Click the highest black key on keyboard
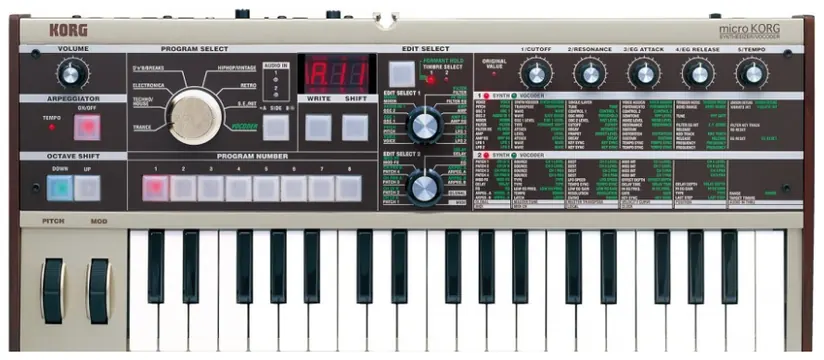 729,266
